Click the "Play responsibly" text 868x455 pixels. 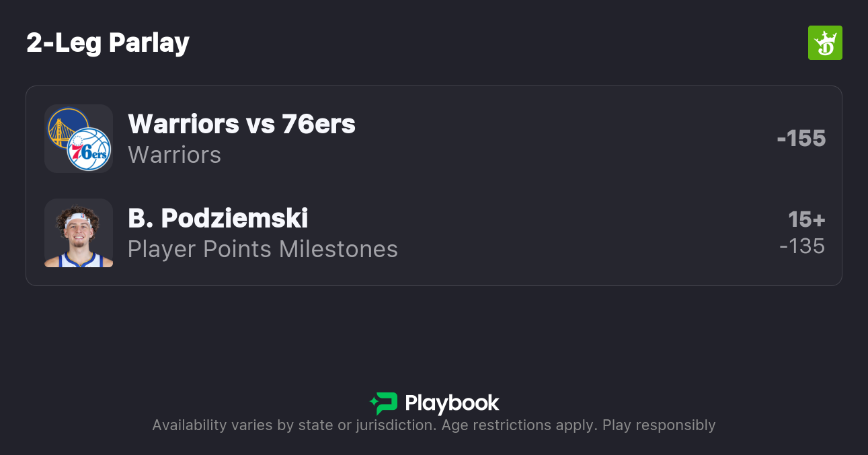(659, 425)
